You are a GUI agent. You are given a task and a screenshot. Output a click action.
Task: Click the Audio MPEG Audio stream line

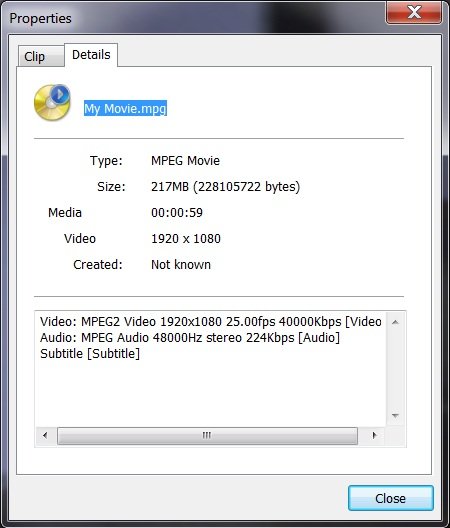(x=190, y=337)
